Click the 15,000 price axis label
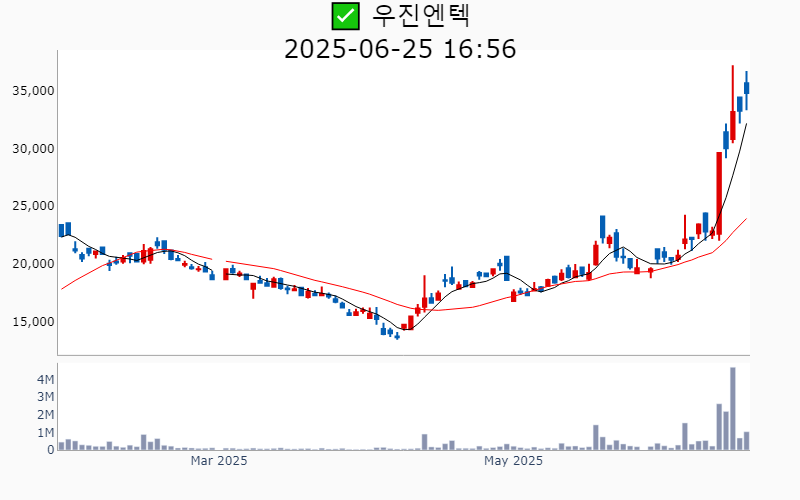 tap(34, 322)
